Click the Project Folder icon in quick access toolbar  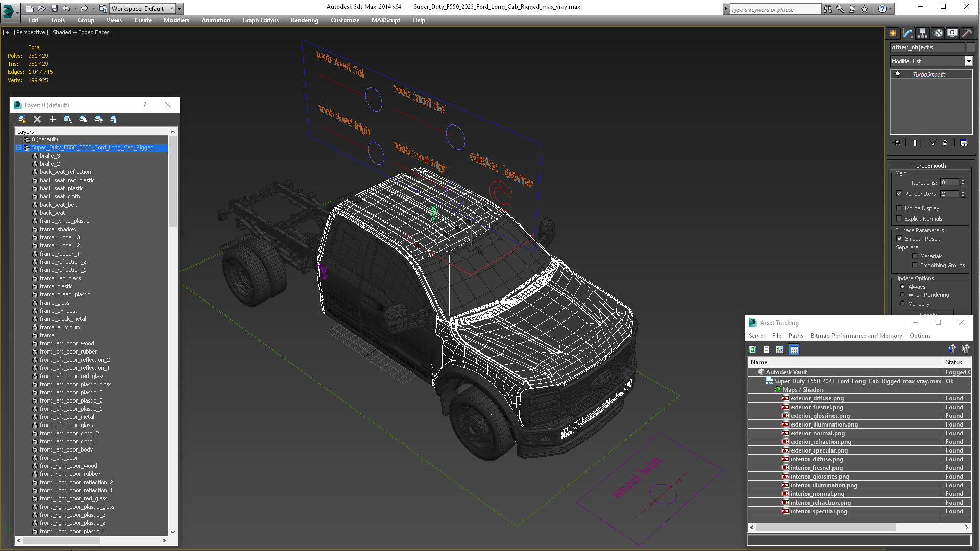click(103, 8)
